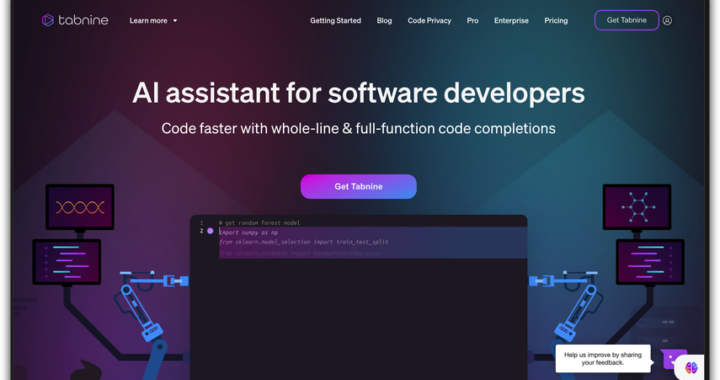Open the user account icon
Image resolution: width=720 pixels, height=380 pixels.
668,21
